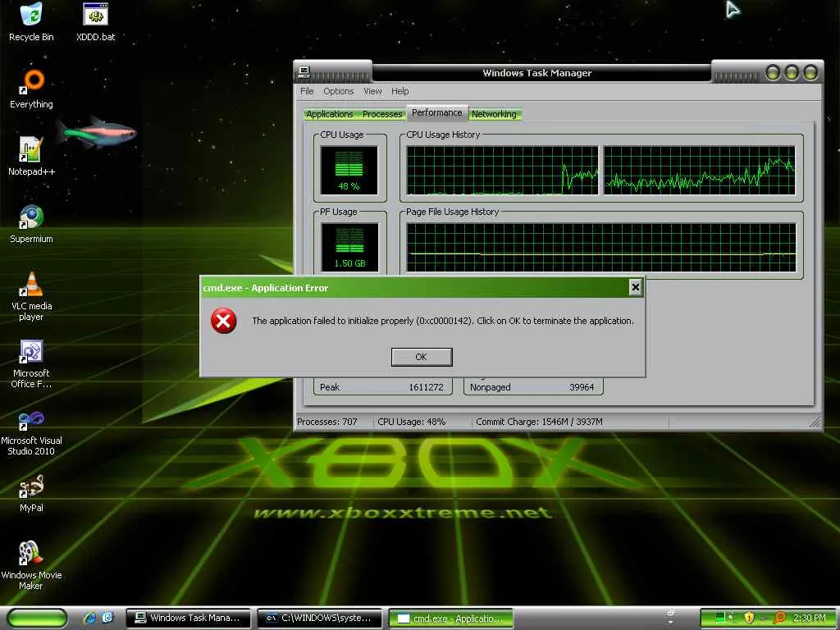Select the Microsoft Visual Studio 2010 icon
Screen dimensions: 840x630
pyautogui.click(x=31, y=431)
